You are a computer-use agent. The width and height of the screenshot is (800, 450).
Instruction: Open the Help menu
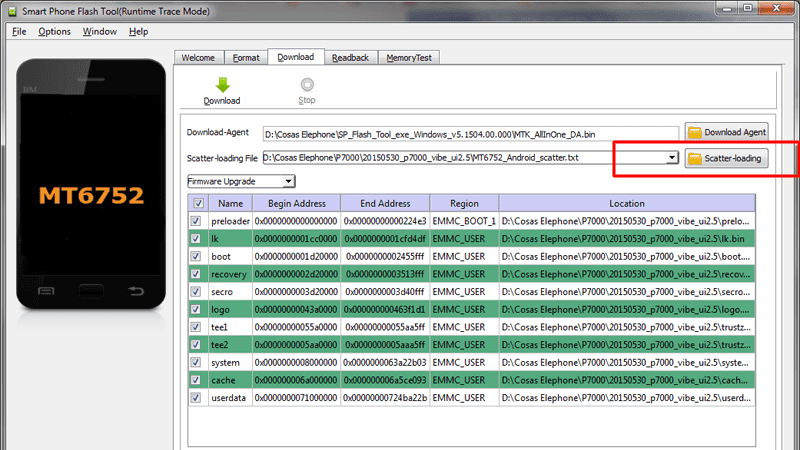[138, 32]
